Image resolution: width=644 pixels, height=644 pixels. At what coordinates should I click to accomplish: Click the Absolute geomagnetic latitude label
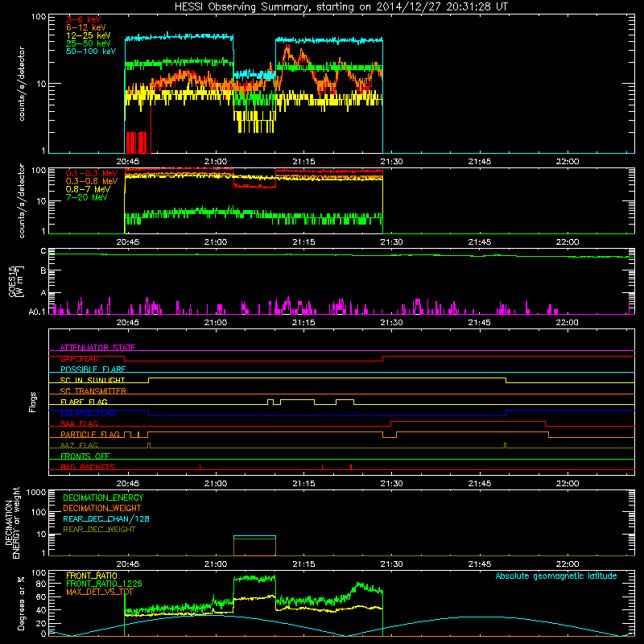click(556, 576)
